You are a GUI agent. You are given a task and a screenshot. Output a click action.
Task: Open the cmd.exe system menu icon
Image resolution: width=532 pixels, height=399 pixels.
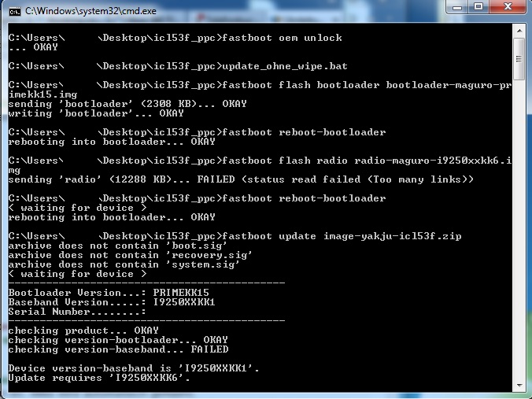pyautogui.click(x=15, y=12)
